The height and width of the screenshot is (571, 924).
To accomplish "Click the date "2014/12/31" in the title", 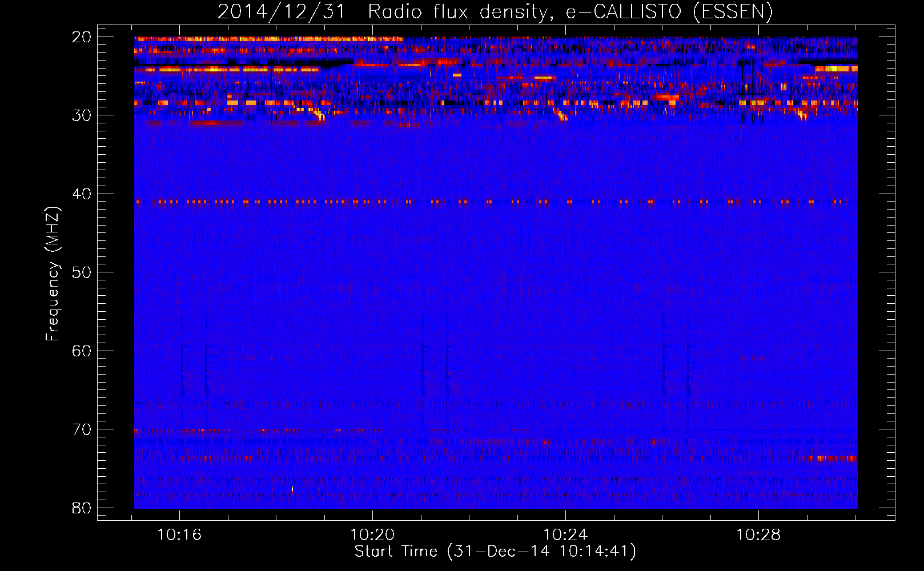I will point(282,11).
